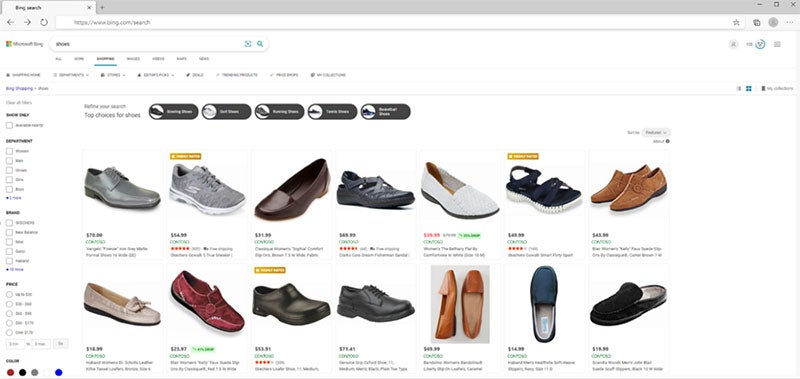Check the Girls department filter
Image resolution: width=800 pixels, height=379 pixels.
coord(9,180)
